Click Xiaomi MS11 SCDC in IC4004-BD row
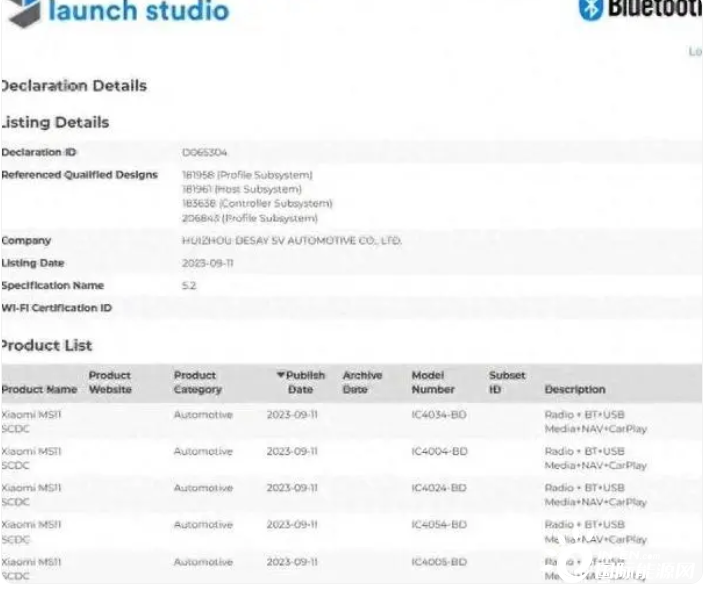 coord(31,458)
